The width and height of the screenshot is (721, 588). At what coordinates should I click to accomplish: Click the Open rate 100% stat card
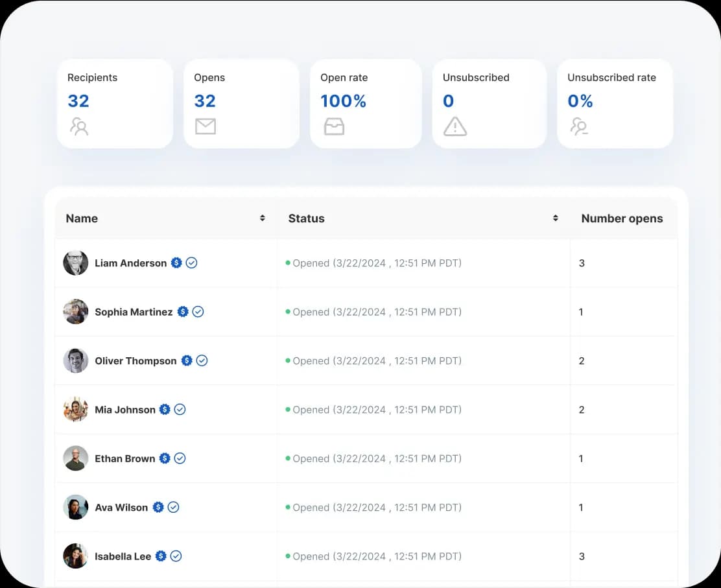pos(366,104)
